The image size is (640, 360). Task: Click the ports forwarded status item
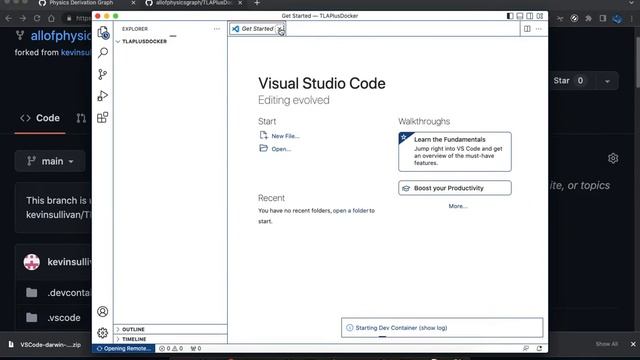coord(196,349)
